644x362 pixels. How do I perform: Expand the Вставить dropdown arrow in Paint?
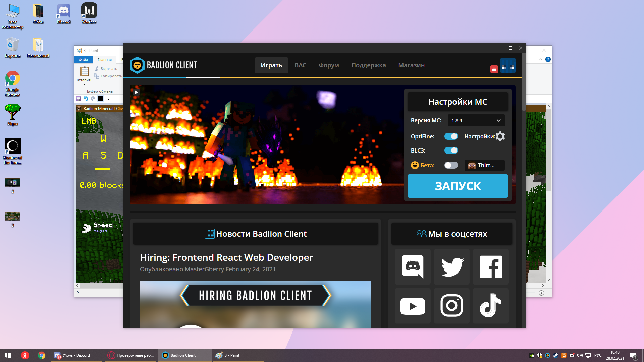pyautogui.click(x=85, y=84)
